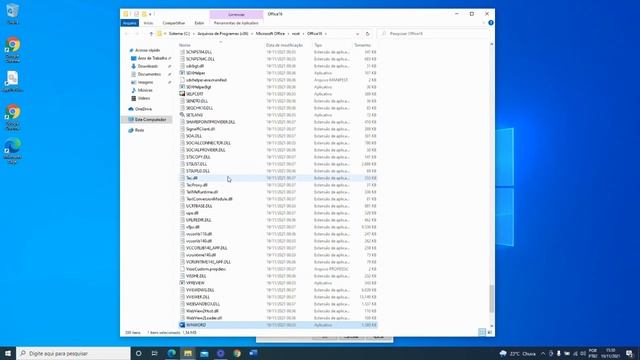
Task: Open Ferramentas de Aplicativo tab
Action: [x=236, y=23]
